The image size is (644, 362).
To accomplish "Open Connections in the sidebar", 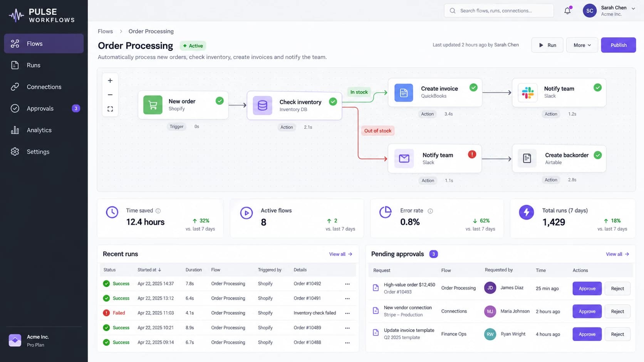I will coord(44,87).
